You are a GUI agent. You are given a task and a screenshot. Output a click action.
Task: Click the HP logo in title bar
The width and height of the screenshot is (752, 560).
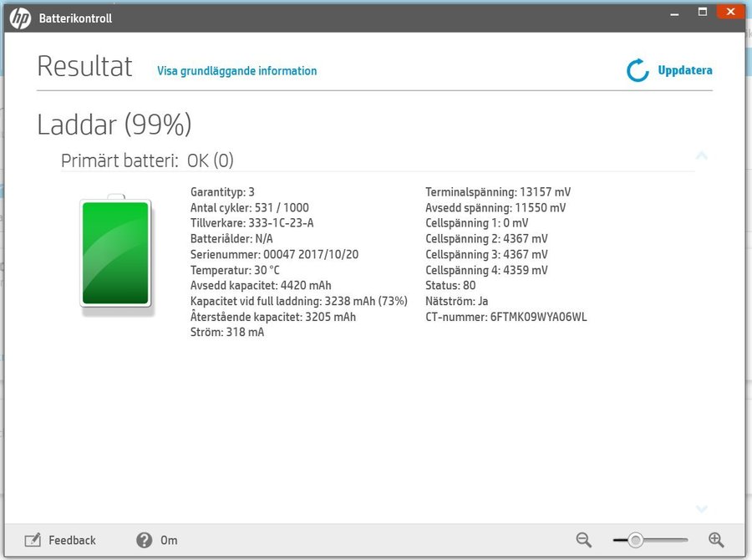point(21,17)
